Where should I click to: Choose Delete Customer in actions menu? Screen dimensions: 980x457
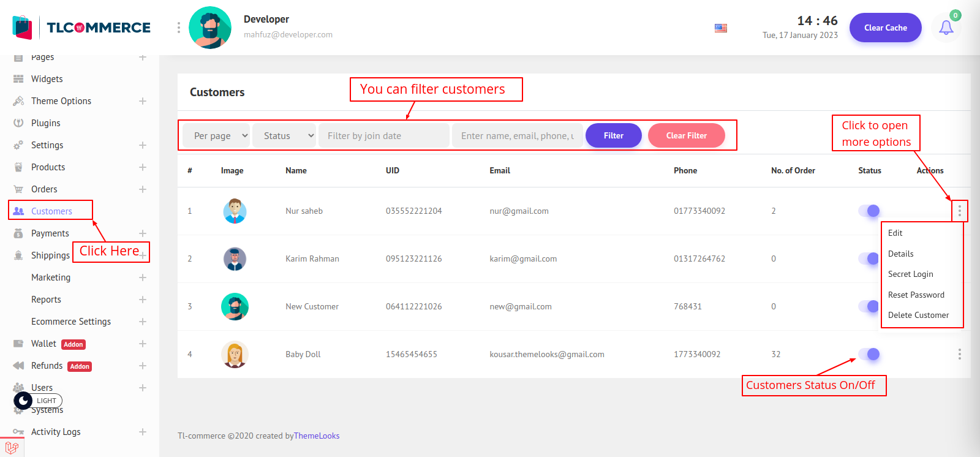pos(918,315)
